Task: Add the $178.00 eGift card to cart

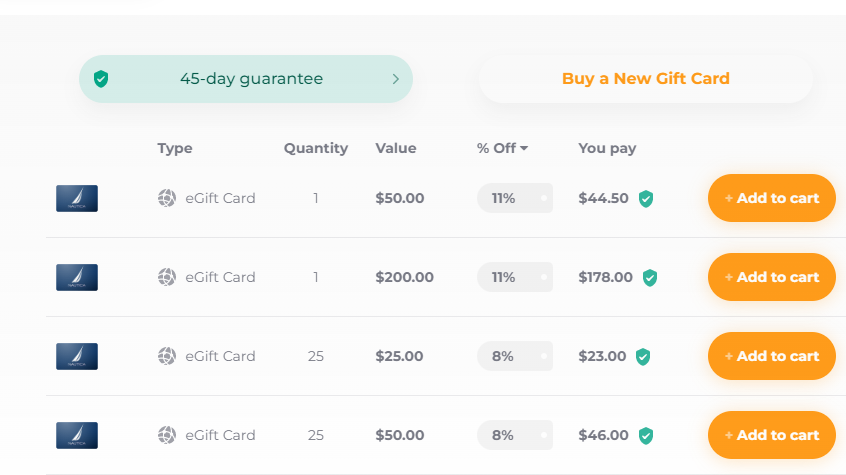Action: click(x=771, y=277)
